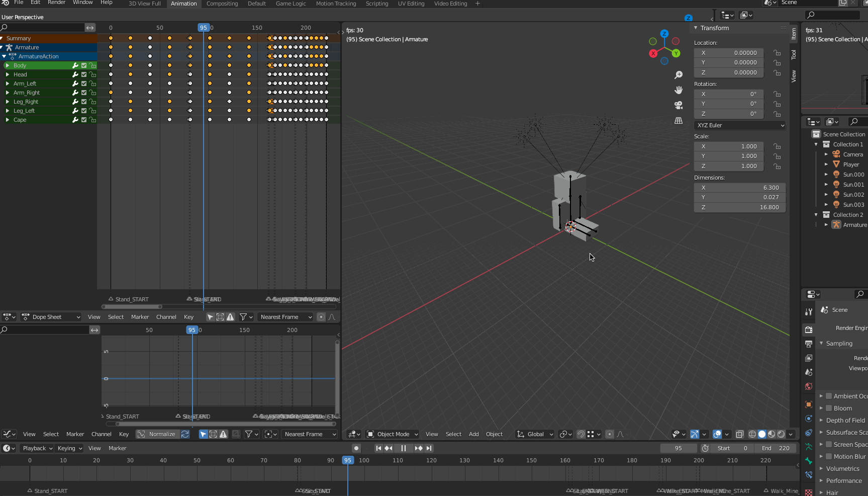Screen dimensions: 868x496
Task: Switch orthographic/perspective grid icon in viewport
Action: tap(679, 120)
